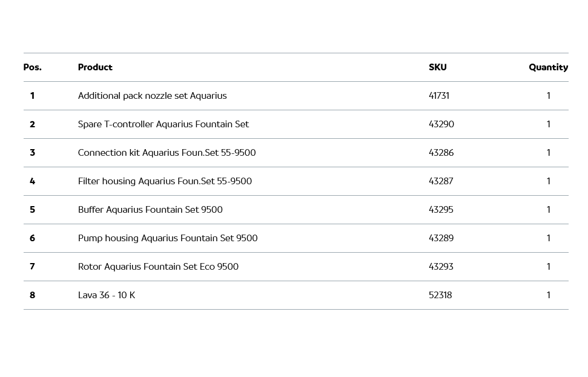Click SKU number 41731
This screenshot has height=377, width=588.
[439, 96]
